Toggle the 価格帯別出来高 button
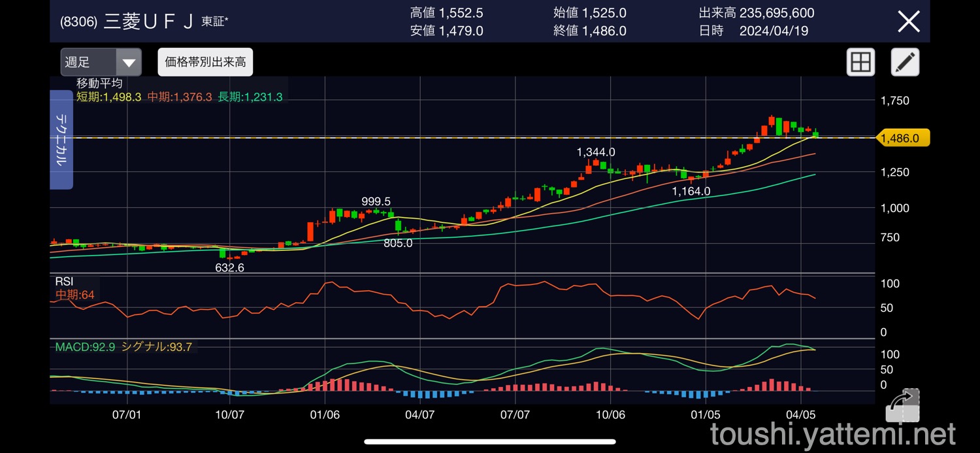 coord(205,62)
